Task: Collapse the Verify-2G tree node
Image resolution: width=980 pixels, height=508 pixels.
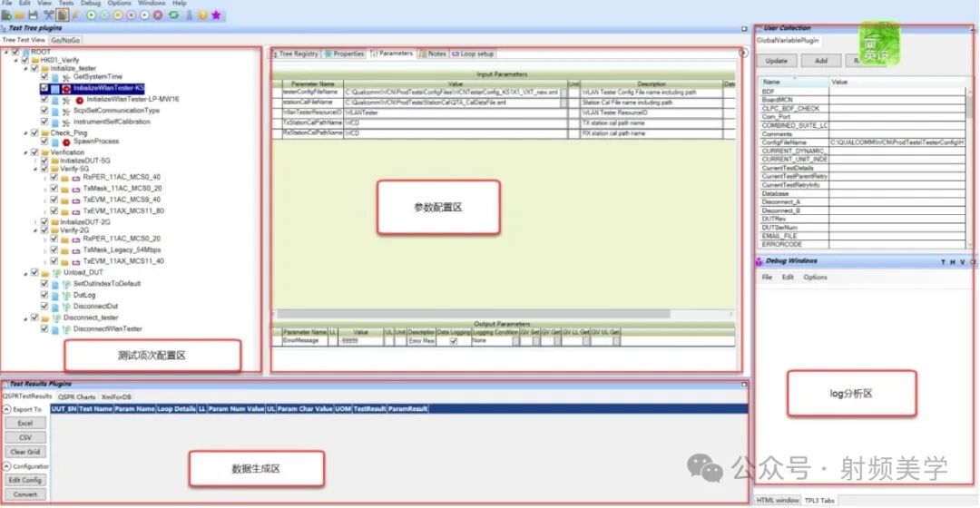Action: [35, 230]
